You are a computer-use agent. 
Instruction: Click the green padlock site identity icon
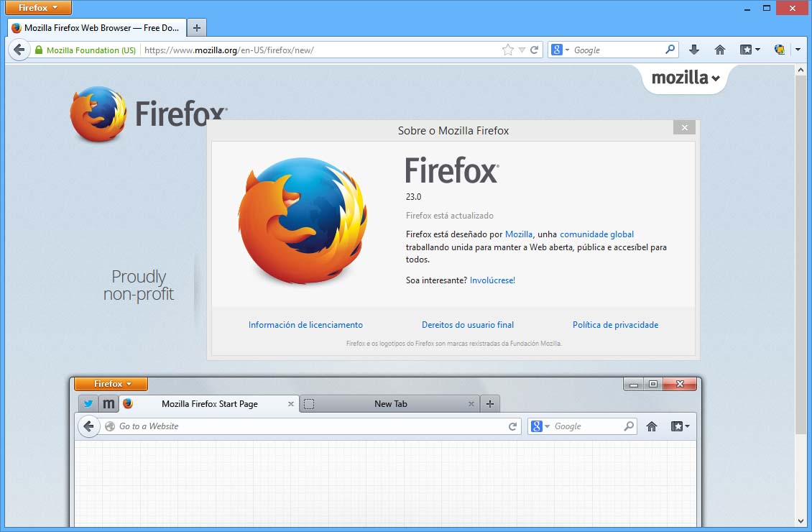pyautogui.click(x=39, y=50)
